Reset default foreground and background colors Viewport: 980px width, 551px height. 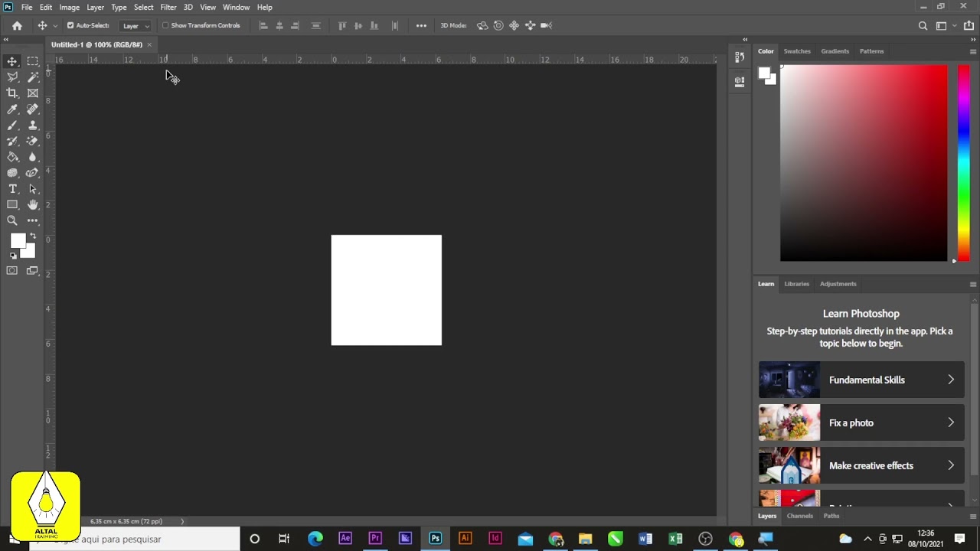click(x=13, y=256)
